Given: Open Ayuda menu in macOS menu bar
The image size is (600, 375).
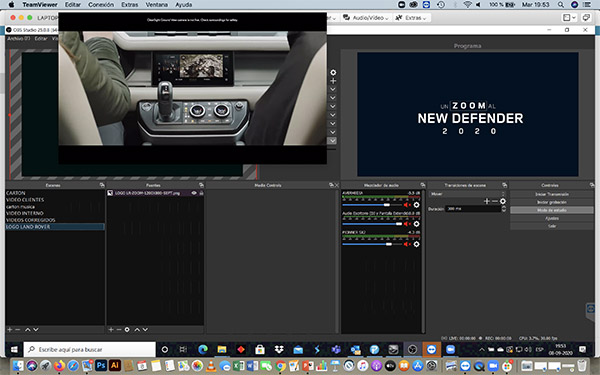Looking at the screenshot, I should [x=184, y=5].
